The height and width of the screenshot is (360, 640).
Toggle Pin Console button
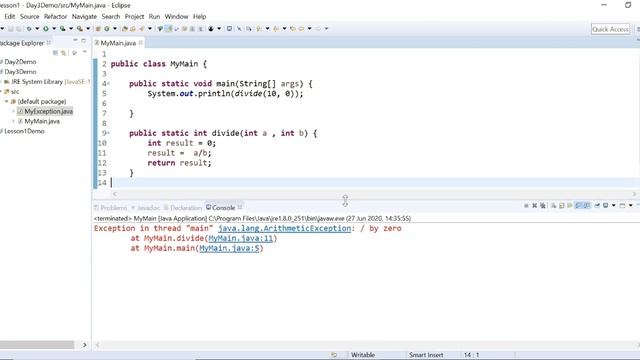point(597,205)
